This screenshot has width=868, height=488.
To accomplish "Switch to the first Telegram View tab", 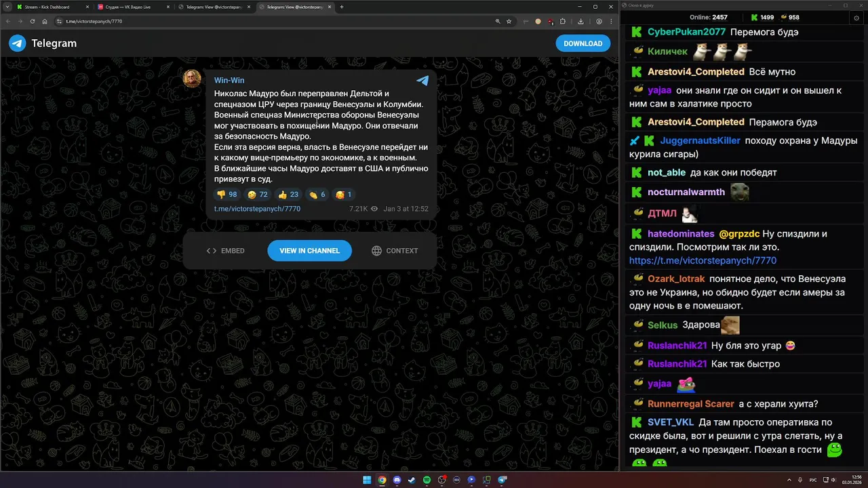I will [214, 7].
